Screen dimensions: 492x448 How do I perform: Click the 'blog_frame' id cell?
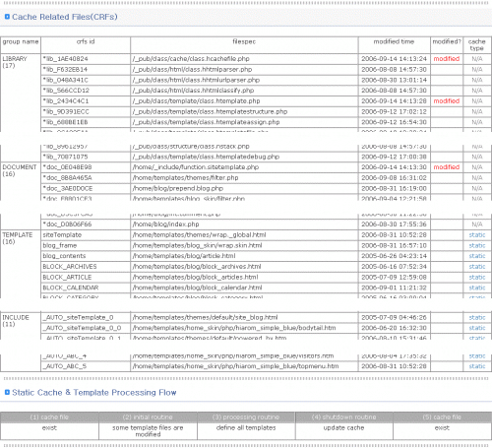coord(86,245)
